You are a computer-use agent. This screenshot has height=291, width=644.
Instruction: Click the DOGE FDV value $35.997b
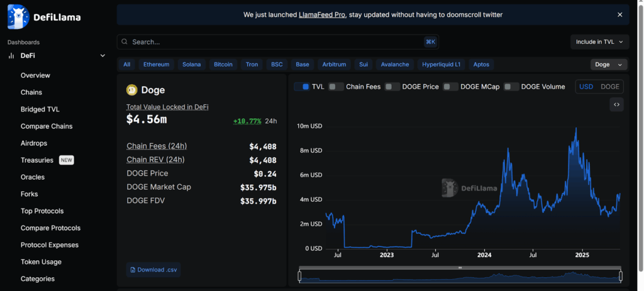(258, 201)
